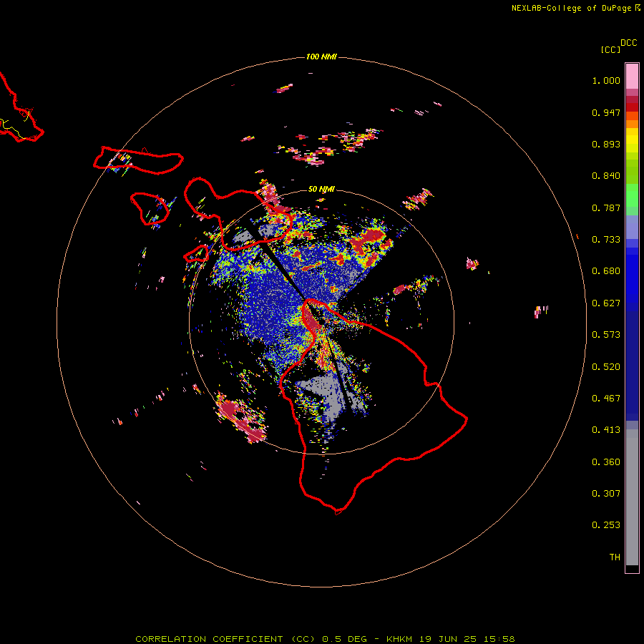Select the 0.573 legend value
This screenshot has height=644, width=644.
[606, 335]
